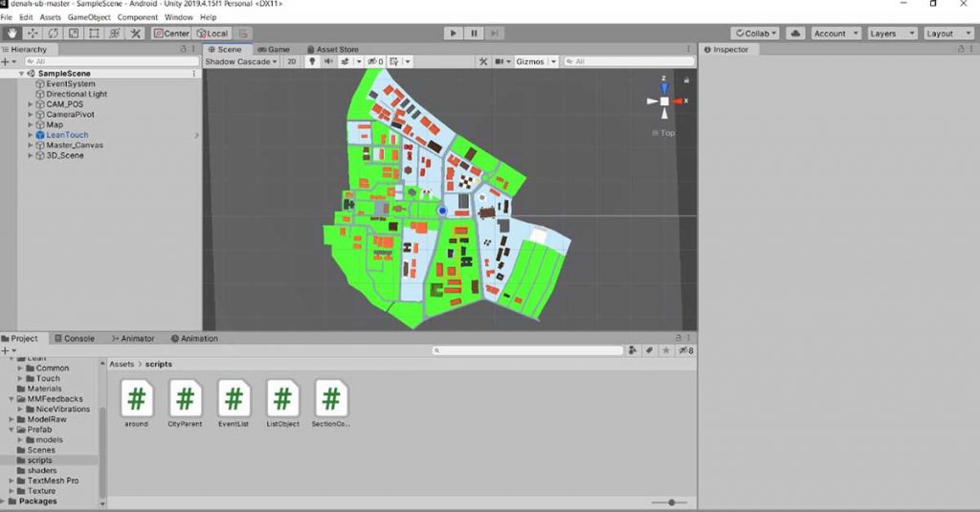The height and width of the screenshot is (512, 980).
Task: Open Gizmos dropdown arrow
Action: pos(554,62)
